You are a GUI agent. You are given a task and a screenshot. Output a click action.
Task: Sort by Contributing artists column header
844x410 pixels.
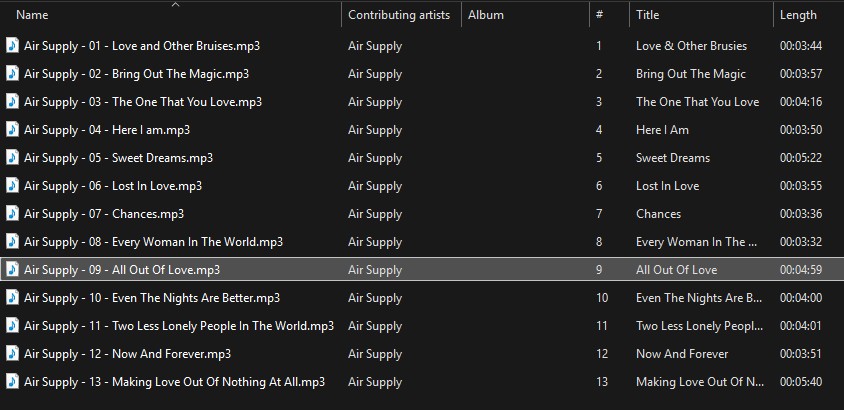click(x=398, y=15)
